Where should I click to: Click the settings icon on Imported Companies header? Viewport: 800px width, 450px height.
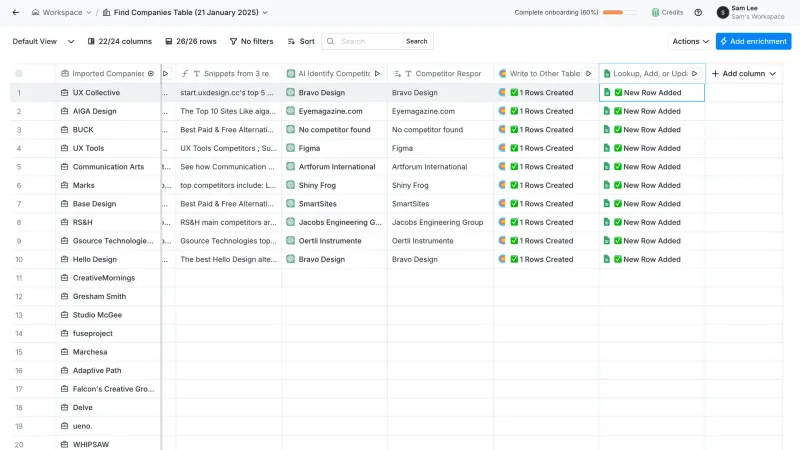point(151,73)
